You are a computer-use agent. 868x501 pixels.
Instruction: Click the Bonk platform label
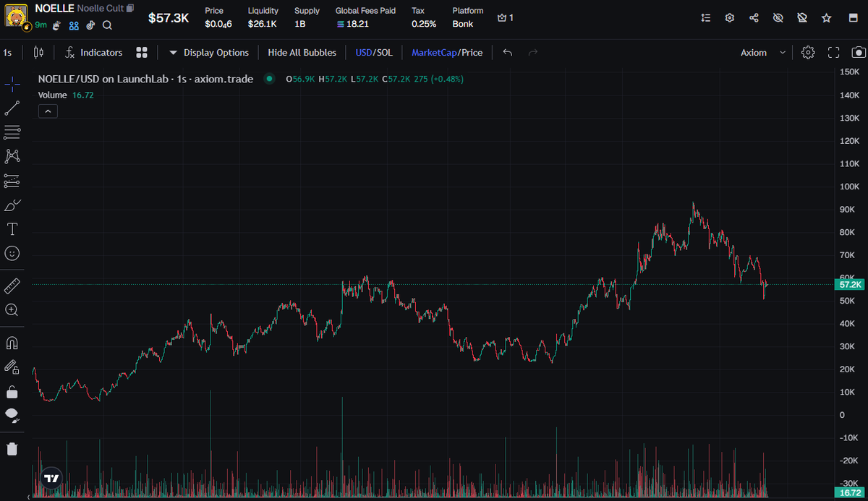click(x=463, y=24)
